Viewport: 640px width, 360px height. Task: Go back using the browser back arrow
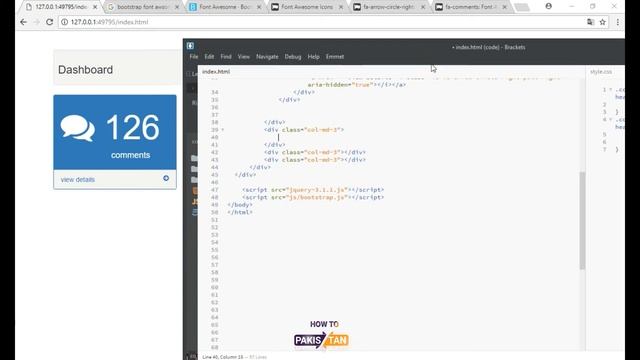point(23,22)
